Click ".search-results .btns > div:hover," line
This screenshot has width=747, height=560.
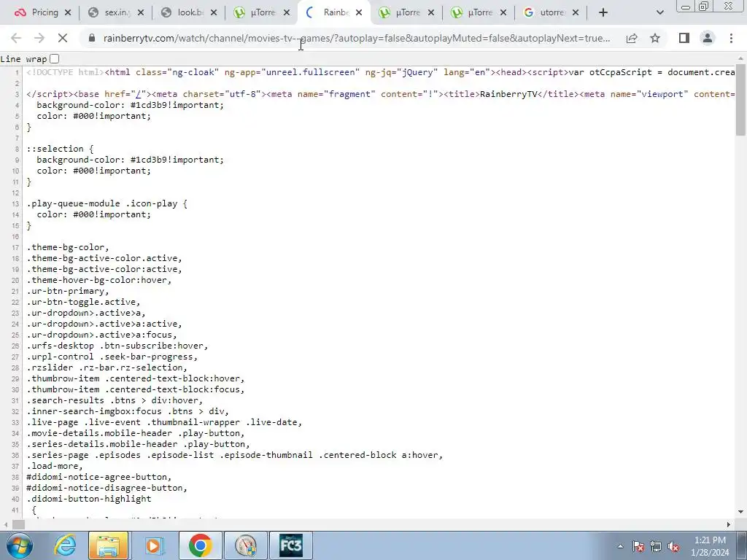tap(115, 400)
